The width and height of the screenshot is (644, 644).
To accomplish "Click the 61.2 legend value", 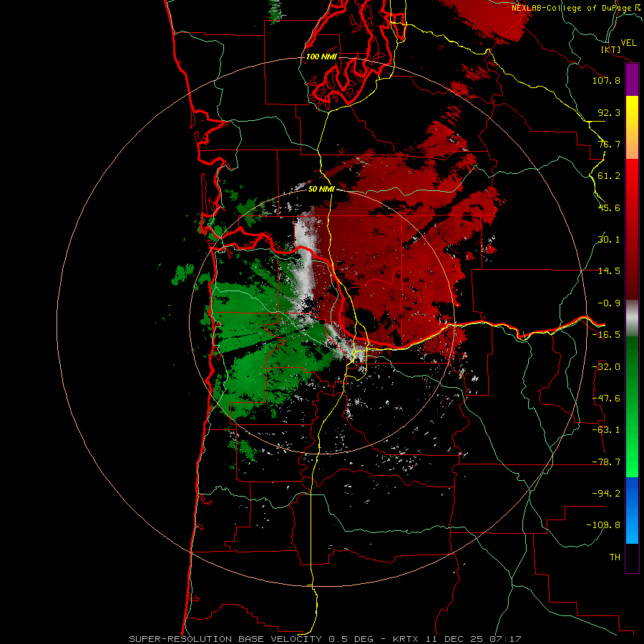I will [609, 176].
